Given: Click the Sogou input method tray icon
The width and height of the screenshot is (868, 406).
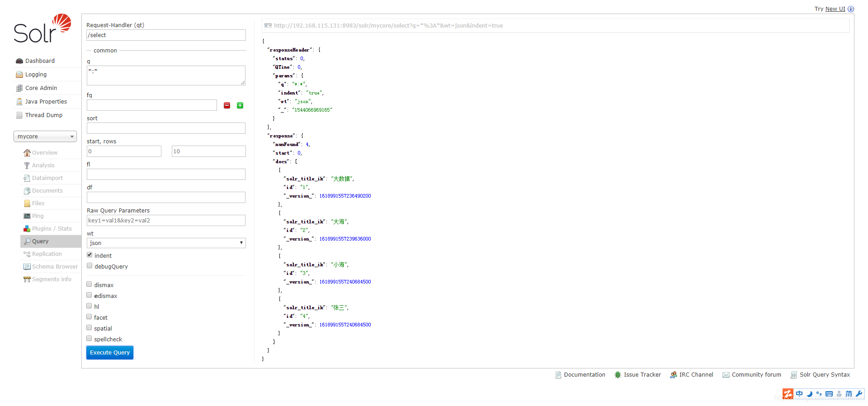Looking at the screenshot, I should 788,394.
